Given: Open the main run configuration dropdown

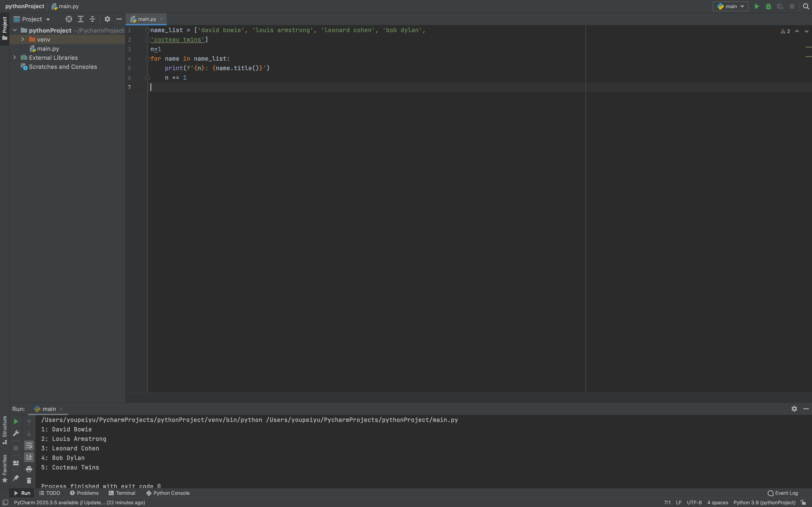Looking at the screenshot, I should (730, 6).
